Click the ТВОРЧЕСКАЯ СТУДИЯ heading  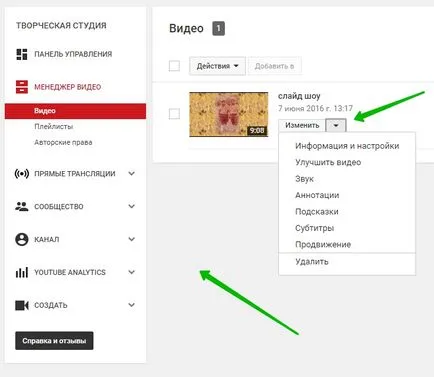click(x=61, y=26)
